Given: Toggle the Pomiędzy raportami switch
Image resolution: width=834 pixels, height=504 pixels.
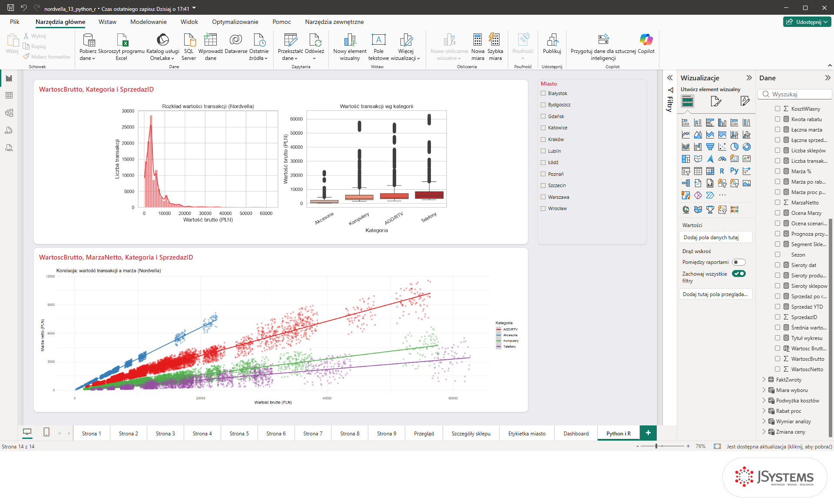Looking at the screenshot, I should [738, 262].
